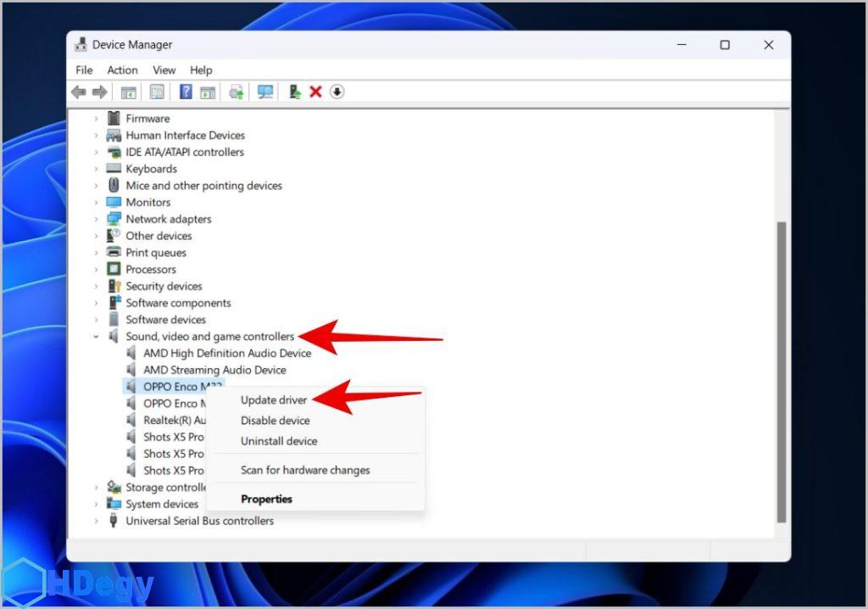Click the scan for hardware changes monitor icon
Viewport: 868px width, 609px height.
tap(265, 92)
